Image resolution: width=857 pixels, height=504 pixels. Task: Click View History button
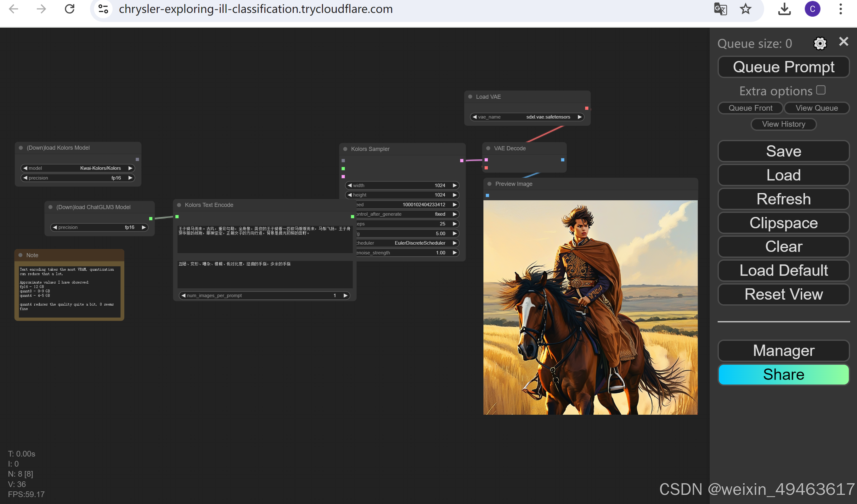coord(783,124)
